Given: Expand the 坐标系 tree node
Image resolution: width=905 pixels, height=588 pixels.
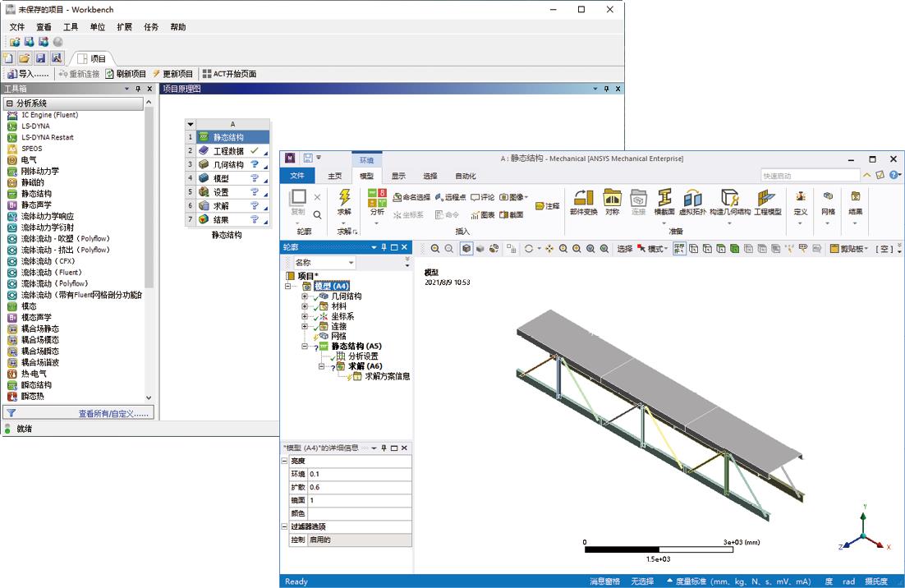Looking at the screenshot, I should 305,316.
